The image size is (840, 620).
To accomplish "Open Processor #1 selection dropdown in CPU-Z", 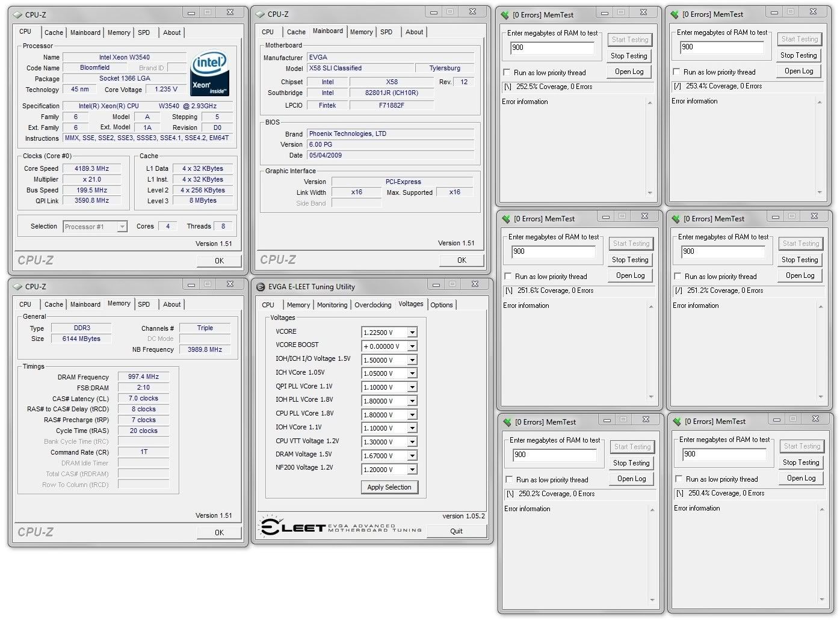I will click(122, 227).
